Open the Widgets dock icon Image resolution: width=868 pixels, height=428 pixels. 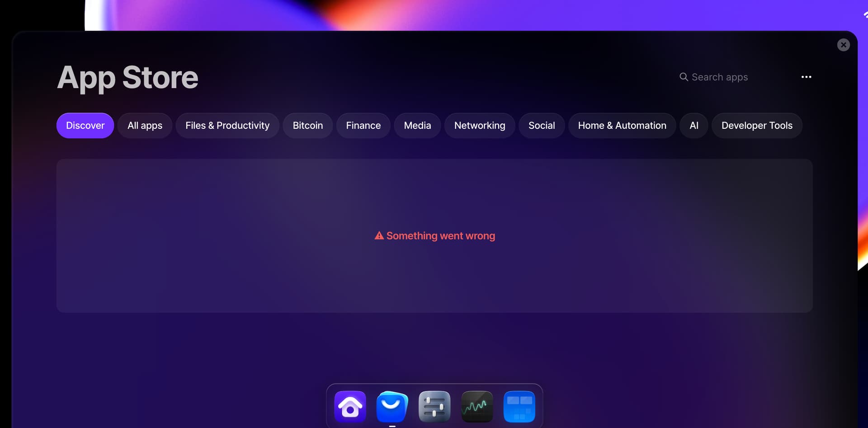pyautogui.click(x=519, y=406)
